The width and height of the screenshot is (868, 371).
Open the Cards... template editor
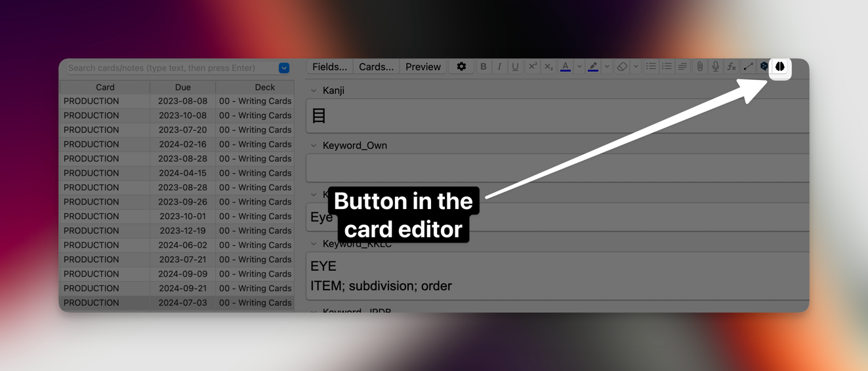tap(377, 67)
